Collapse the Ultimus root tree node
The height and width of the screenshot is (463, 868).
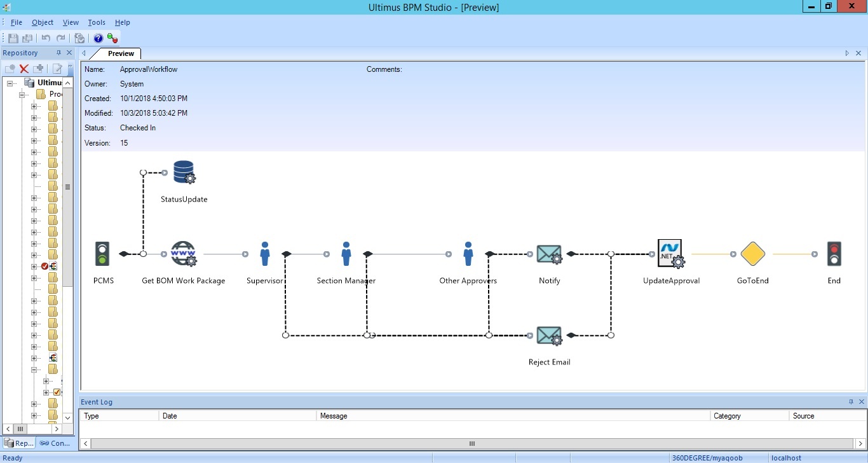[10, 83]
